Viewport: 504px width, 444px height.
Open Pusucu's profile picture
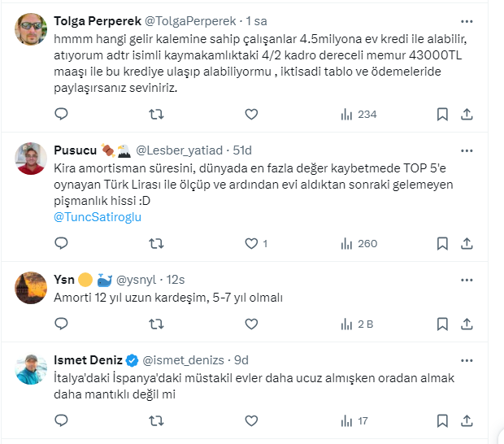tap(31, 159)
